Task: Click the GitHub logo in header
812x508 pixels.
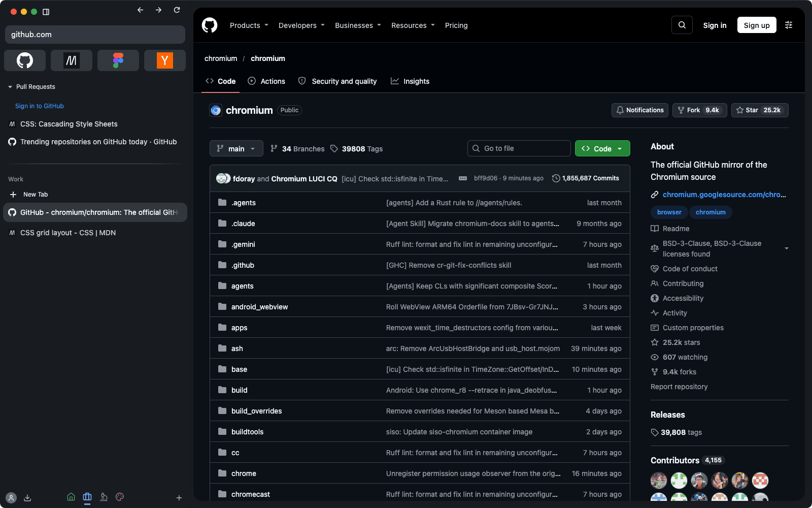Action: pos(210,25)
